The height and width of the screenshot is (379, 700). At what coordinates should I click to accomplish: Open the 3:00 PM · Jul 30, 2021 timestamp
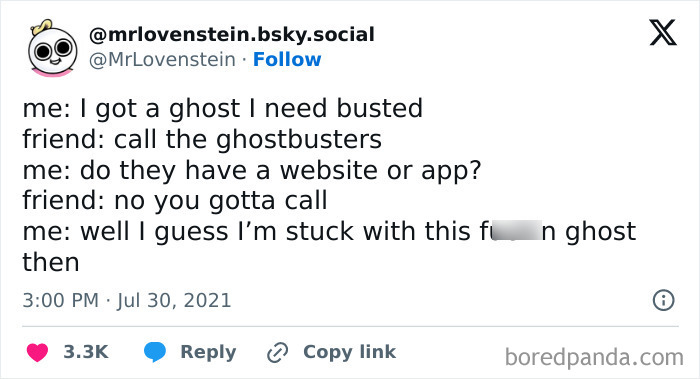coord(127,300)
